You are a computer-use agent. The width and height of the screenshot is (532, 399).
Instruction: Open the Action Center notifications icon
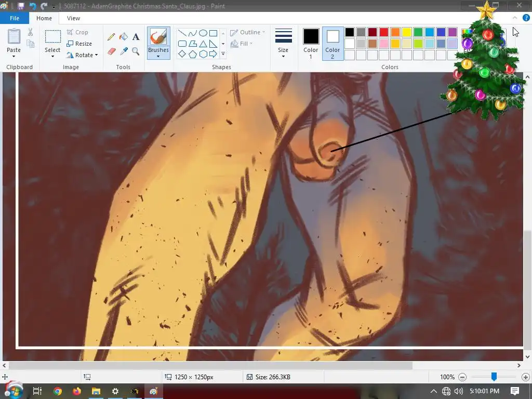point(515,391)
